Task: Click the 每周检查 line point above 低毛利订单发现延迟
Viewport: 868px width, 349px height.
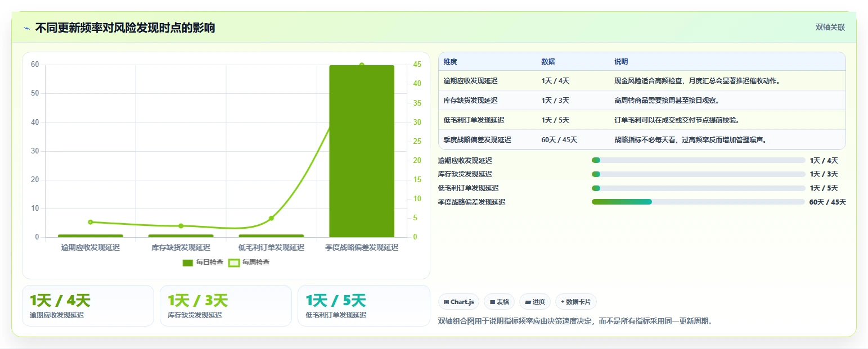Action: [x=271, y=218]
